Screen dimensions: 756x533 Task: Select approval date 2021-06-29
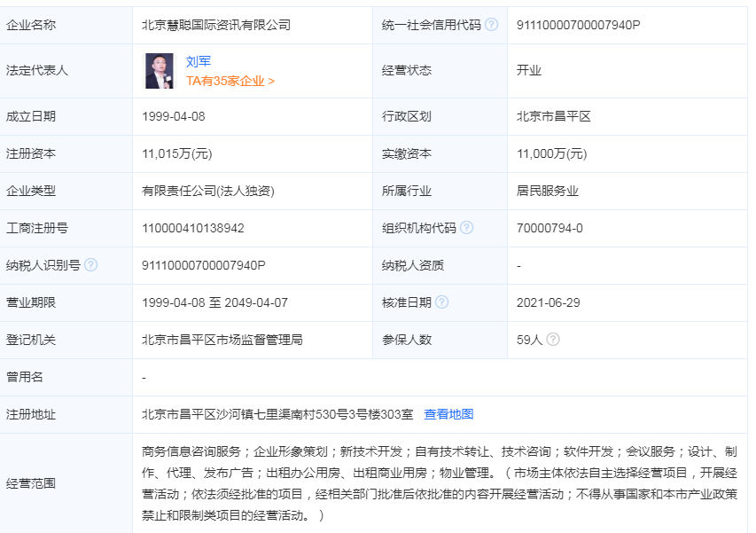[x=549, y=303]
